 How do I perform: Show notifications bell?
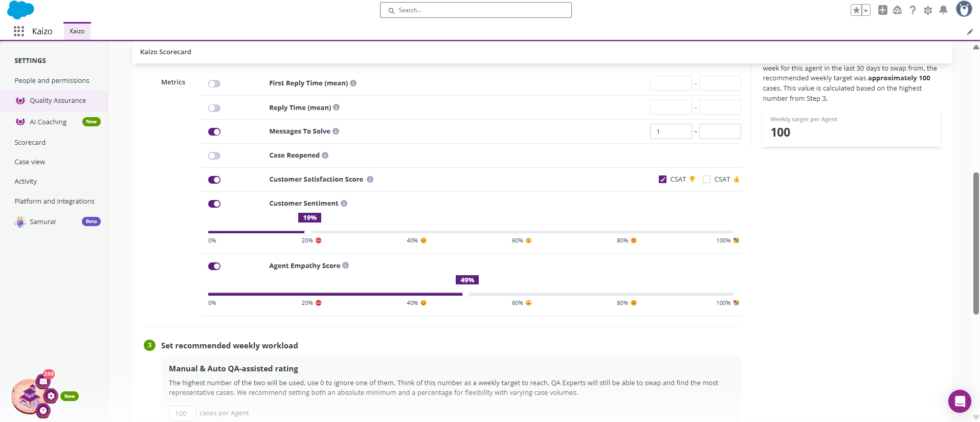[x=944, y=10]
